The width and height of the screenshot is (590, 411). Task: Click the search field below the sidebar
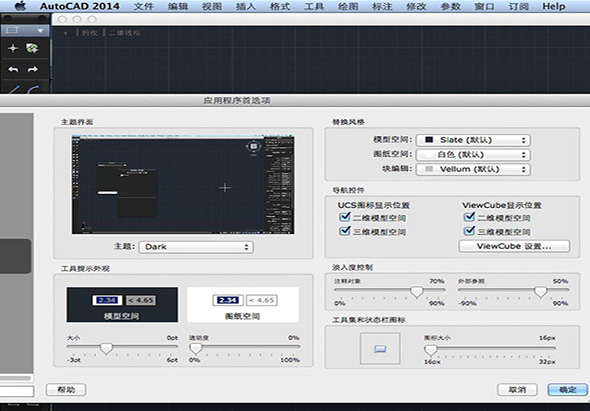[x=17, y=391]
